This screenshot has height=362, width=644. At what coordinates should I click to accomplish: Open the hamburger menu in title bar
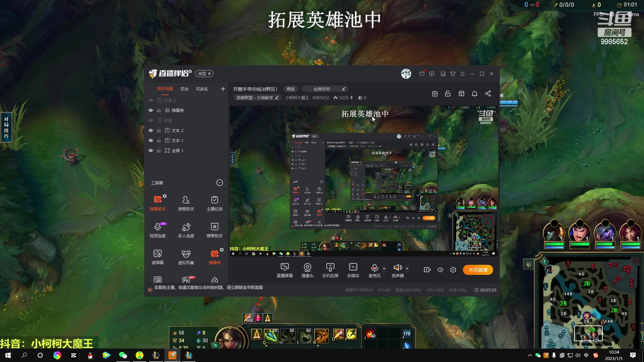click(x=463, y=74)
